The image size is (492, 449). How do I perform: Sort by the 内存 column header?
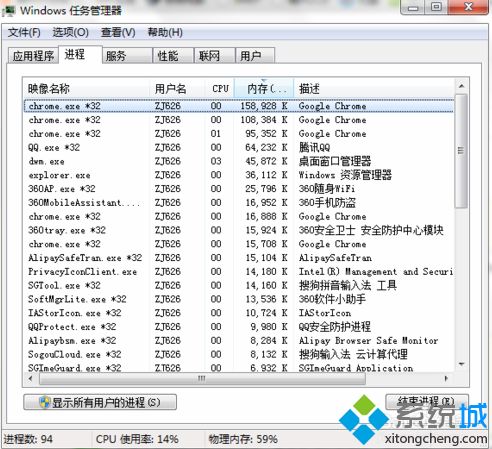click(x=264, y=88)
